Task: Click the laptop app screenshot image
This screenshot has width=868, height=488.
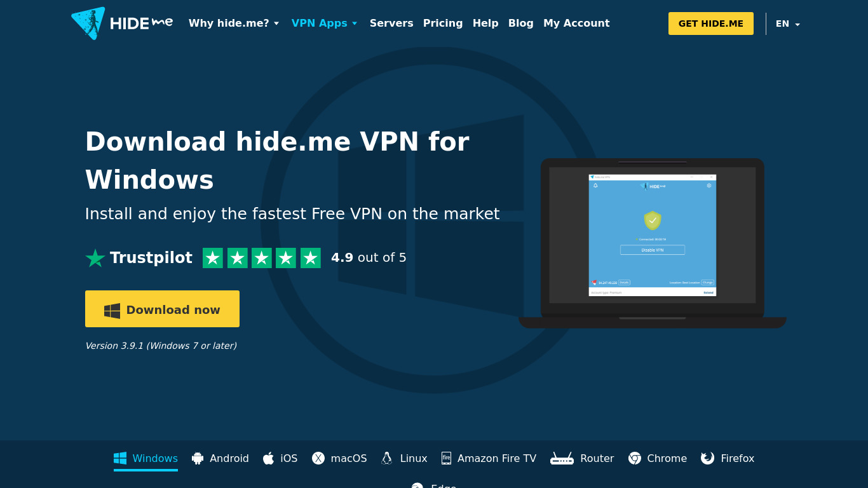Action: [x=653, y=243]
